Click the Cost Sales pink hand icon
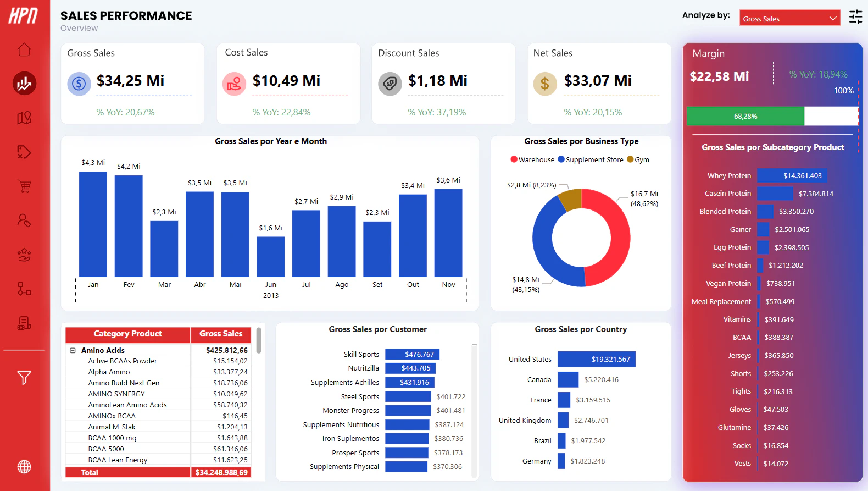This screenshot has width=868, height=491. 234,84
